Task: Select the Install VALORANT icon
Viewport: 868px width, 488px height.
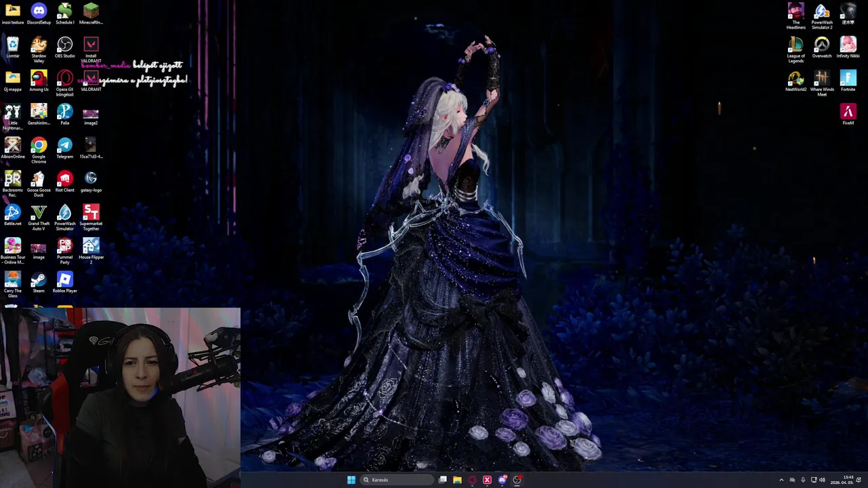Action: [91, 49]
